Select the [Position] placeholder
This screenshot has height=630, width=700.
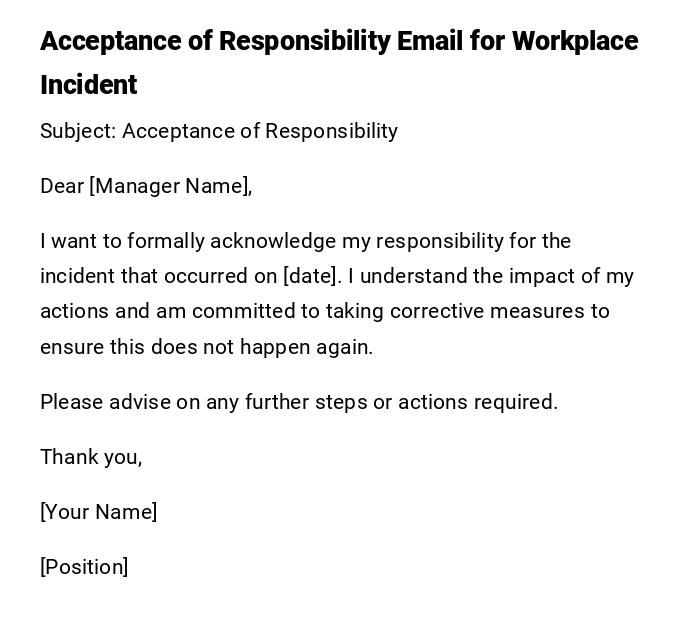click(84, 567)
